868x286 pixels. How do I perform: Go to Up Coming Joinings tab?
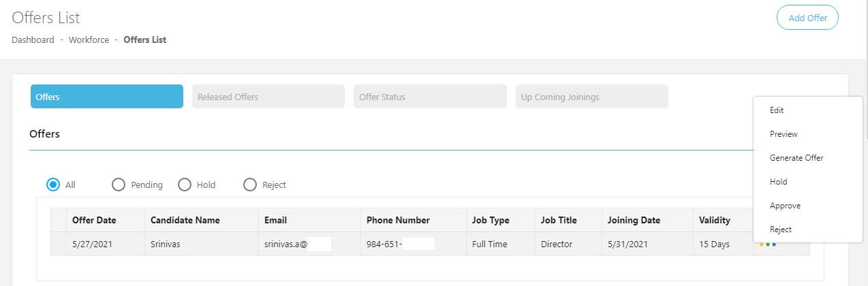tap(591, 97)
